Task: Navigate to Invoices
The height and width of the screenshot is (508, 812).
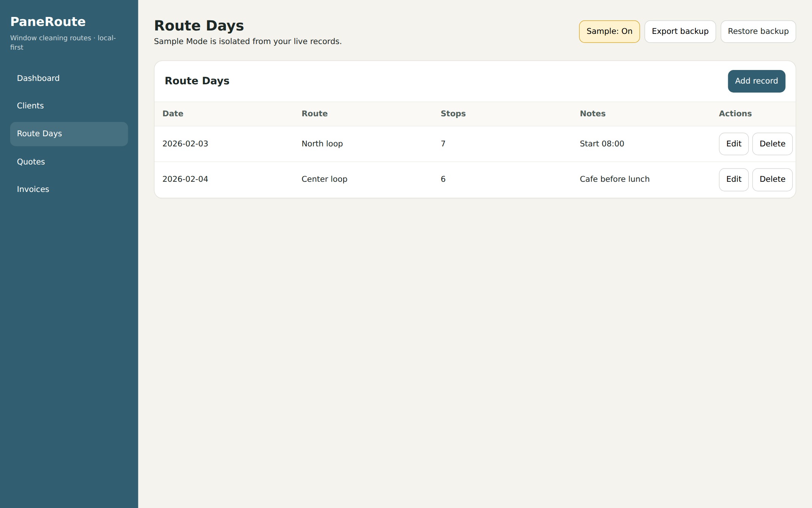Action: pos(69,189)
